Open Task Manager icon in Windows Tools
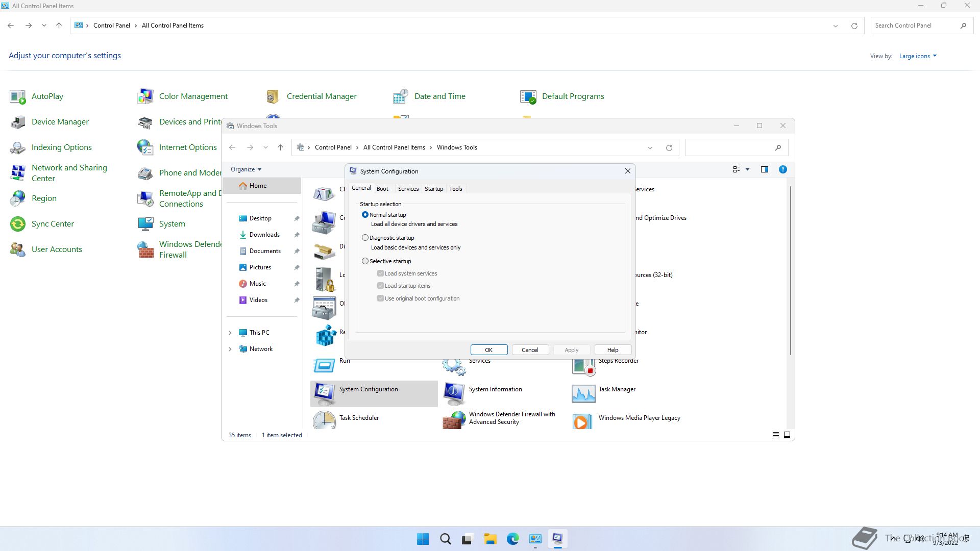980x551 pixels. click(x=583, y=393)
